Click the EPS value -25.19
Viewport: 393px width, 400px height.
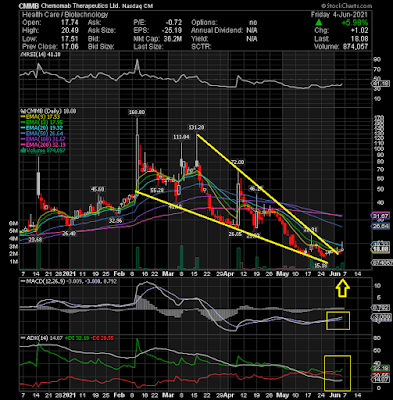pyautogui.click(x=171, y=31)
